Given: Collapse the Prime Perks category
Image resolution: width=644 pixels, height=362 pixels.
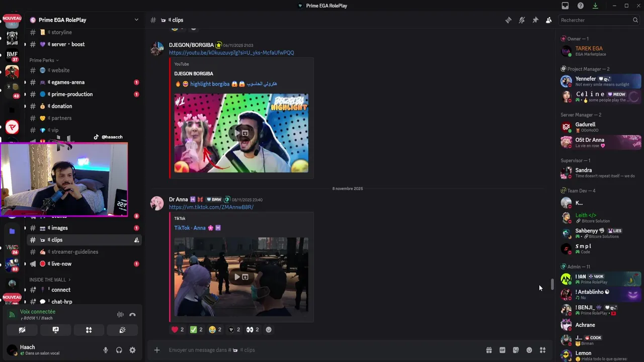Looking at the screenshot, I should [x=44, y=60].
